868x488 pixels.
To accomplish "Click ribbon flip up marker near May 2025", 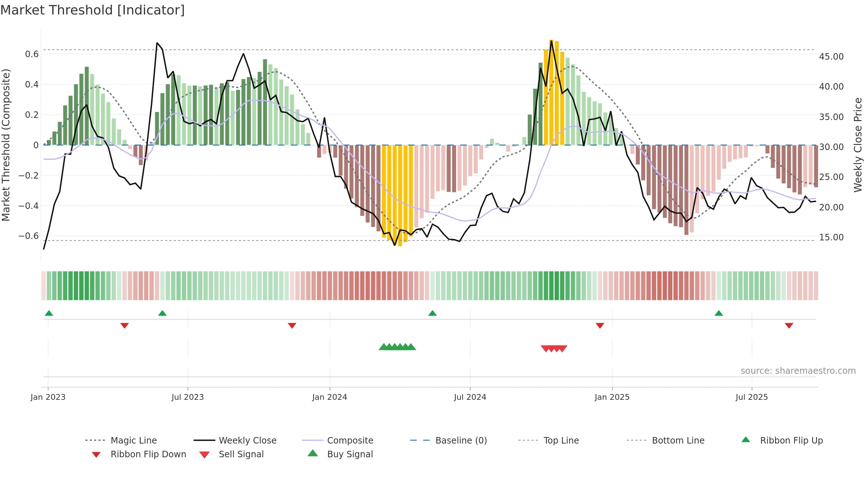I will [719, 313].
